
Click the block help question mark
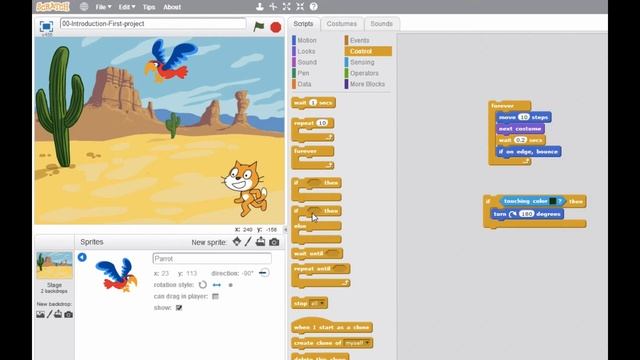pos(313,7)
